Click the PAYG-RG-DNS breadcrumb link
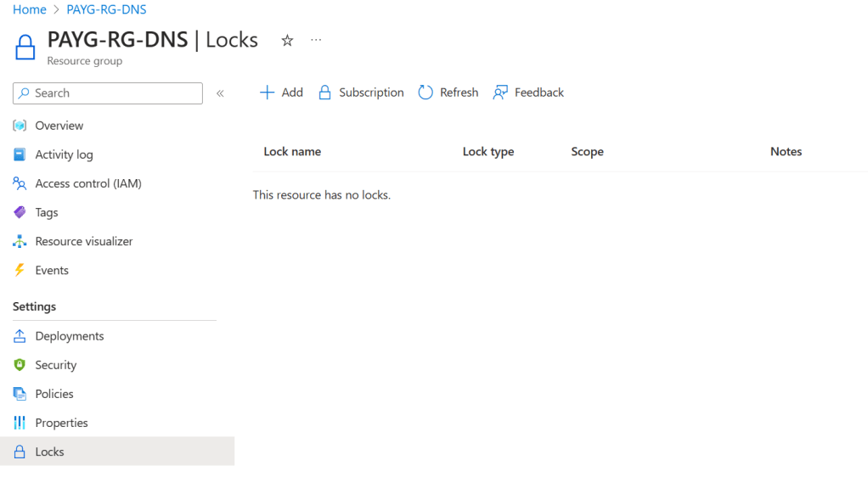 point(106,9)
